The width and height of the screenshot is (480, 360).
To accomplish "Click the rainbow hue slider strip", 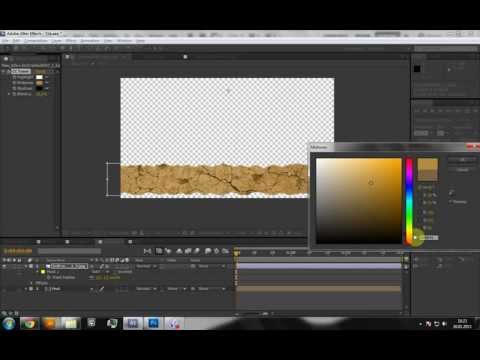I will (x=409, y=201).
